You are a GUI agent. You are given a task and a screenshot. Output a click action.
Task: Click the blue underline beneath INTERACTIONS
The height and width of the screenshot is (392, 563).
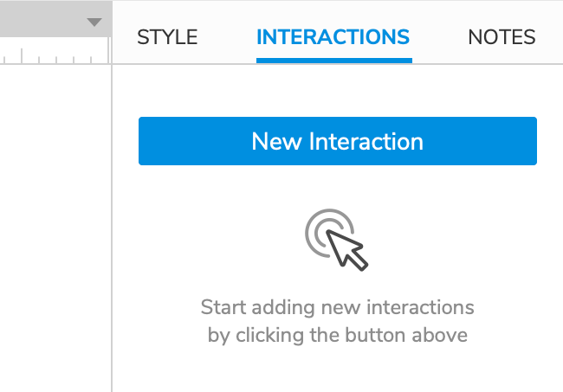click(334, 61)
